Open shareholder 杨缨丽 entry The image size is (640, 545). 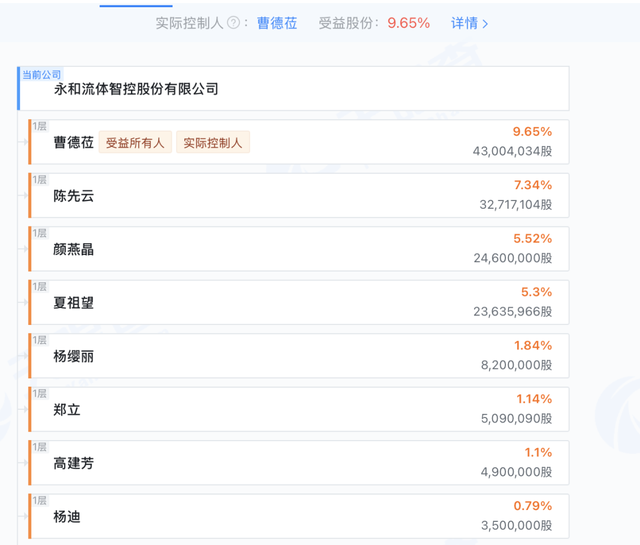(73, 356)
